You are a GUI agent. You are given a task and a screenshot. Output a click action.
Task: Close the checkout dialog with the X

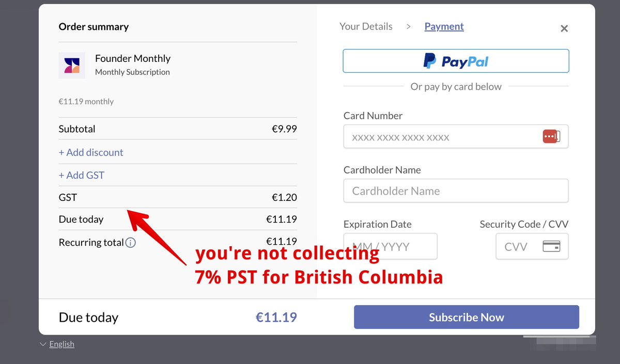click(564, 29)
